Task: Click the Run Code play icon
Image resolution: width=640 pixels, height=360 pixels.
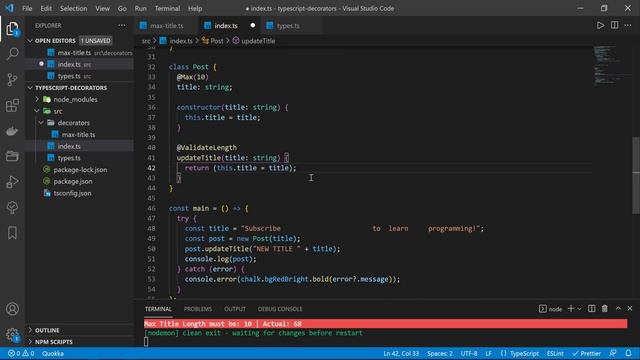Action: coord(600,25)
